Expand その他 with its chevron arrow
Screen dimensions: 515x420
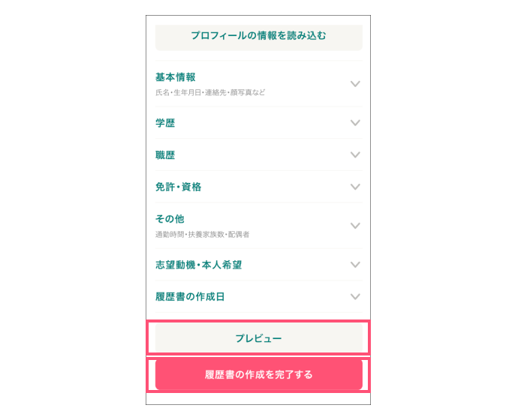point(355,226)
